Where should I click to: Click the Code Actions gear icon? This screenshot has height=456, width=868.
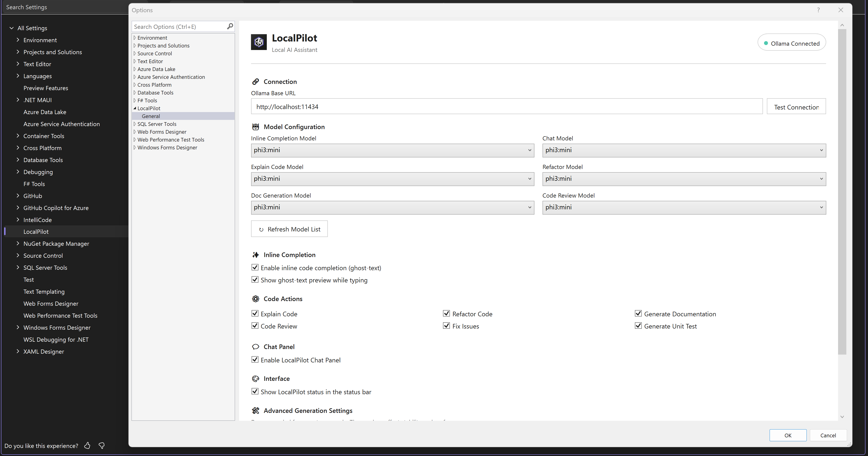tap(255, 299)
